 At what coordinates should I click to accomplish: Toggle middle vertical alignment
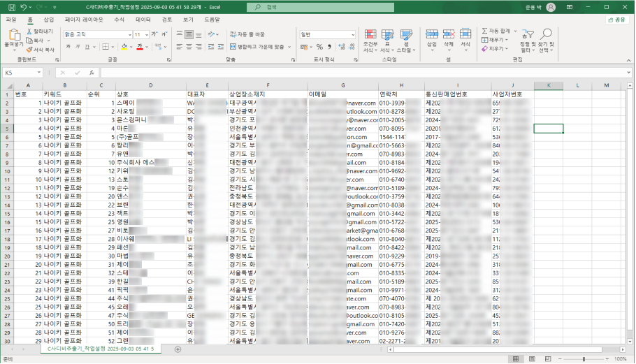[189, 34]
